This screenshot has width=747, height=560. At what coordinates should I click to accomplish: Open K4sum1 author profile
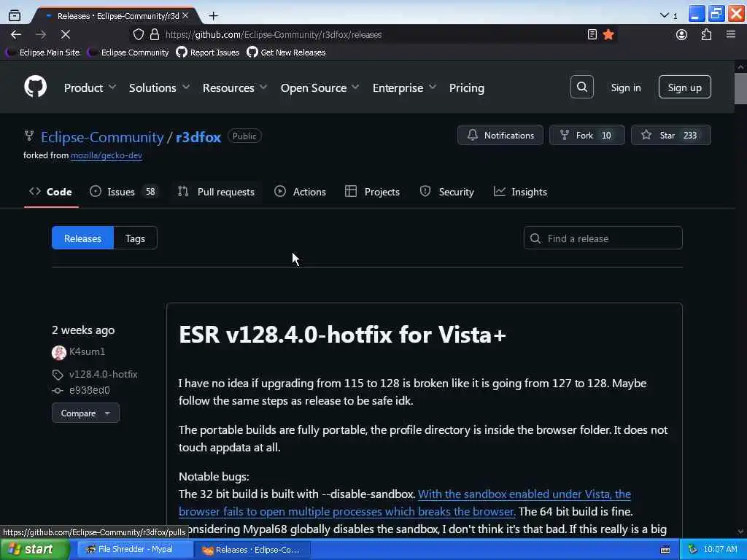[x=87, y=352]
